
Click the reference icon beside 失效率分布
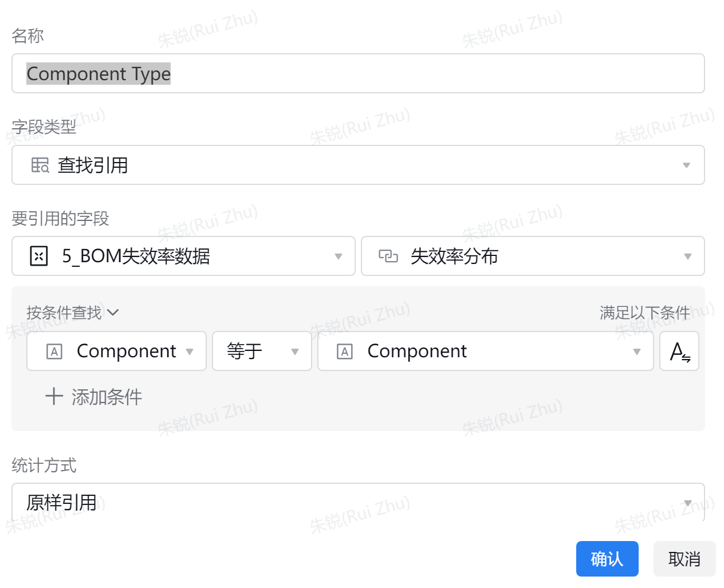389,256
